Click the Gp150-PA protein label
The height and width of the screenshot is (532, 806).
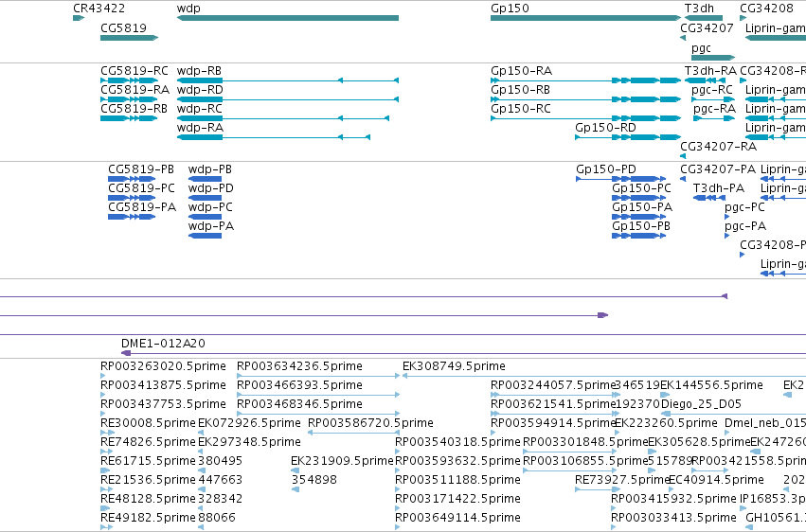point(642,207)
